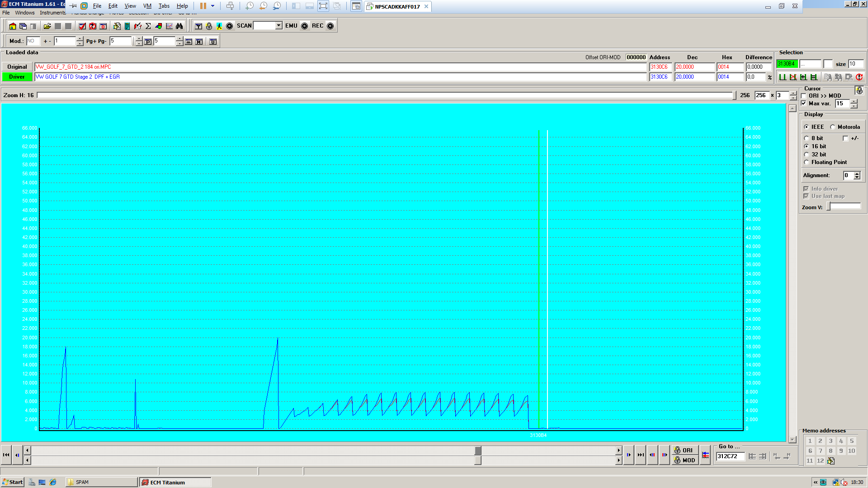The height and width of the screenshot is (488, 868).
Task: Click the red circular arrows toolbar icon
Action: pyautogui.click(x=93, y=26)
